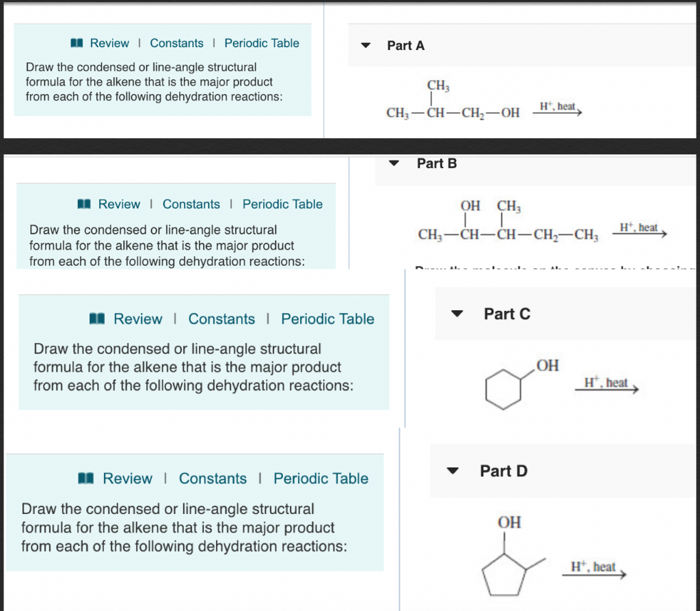
Task: Select the Part D header
Action: pos(504,471)
